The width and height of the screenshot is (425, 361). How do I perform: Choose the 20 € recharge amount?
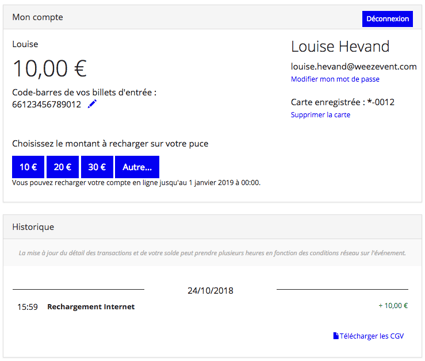pyautogui.click(x=63, y=167)
